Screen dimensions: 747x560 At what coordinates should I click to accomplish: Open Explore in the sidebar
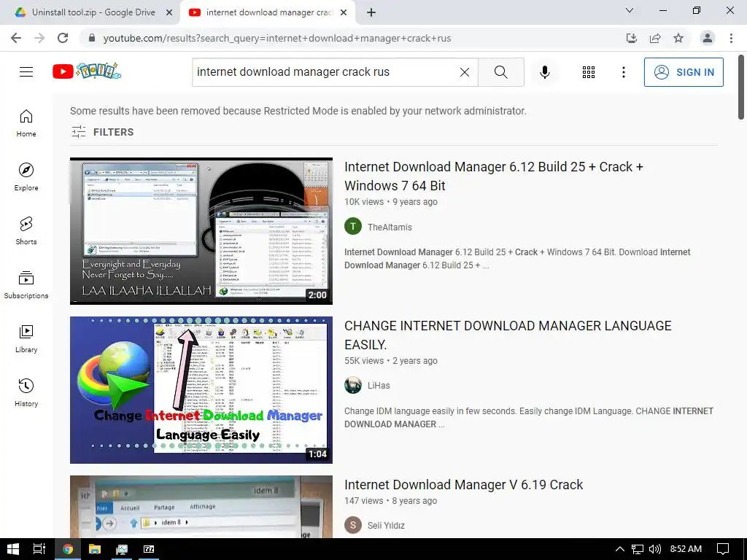click(x=26, y=177)
